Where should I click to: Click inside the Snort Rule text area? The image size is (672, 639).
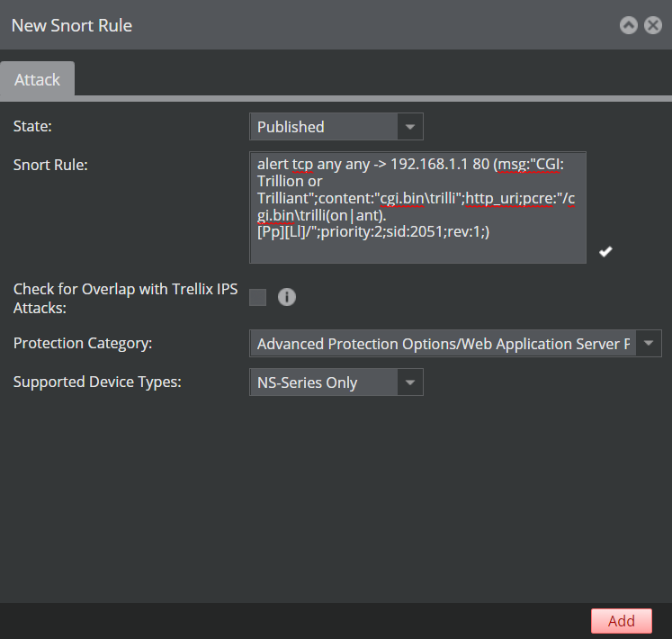pyautogui.click(x=417, y=207)
